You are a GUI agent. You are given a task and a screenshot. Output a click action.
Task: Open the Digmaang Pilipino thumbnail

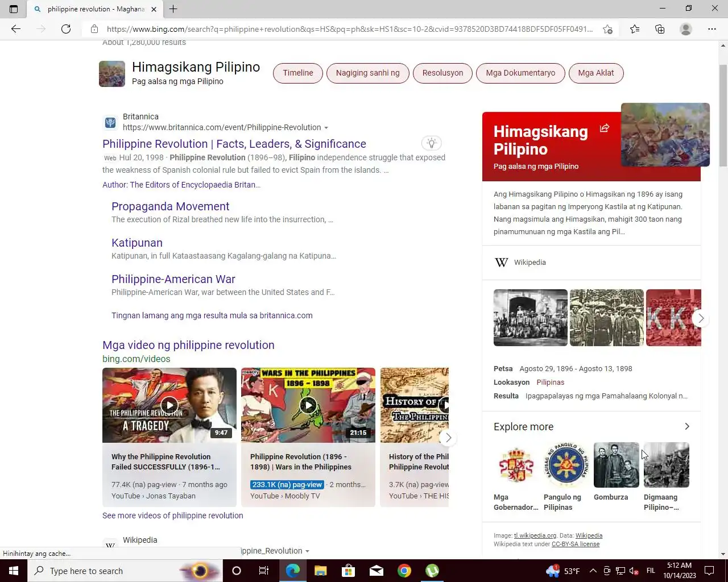click(x=667, y=465)
